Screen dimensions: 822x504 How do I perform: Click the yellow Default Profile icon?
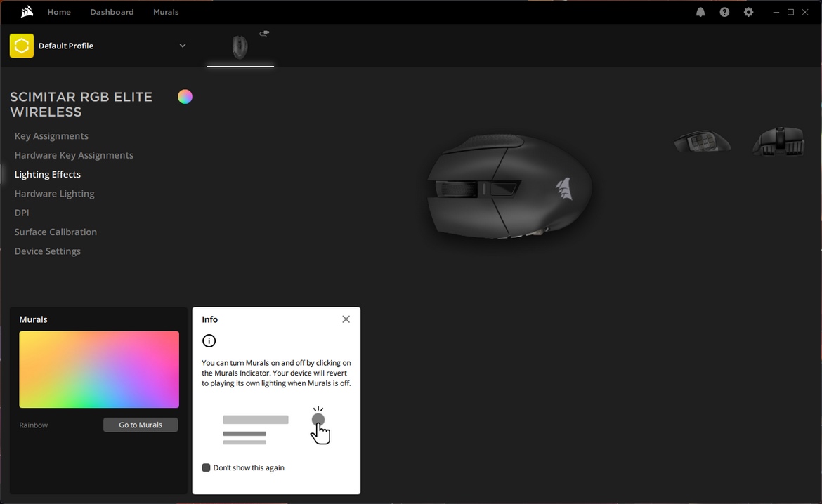coord(22,46)
